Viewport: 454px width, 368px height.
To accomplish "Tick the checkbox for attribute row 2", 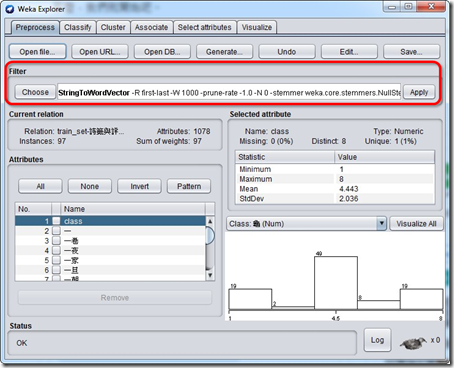I will (x=56, y=231).
